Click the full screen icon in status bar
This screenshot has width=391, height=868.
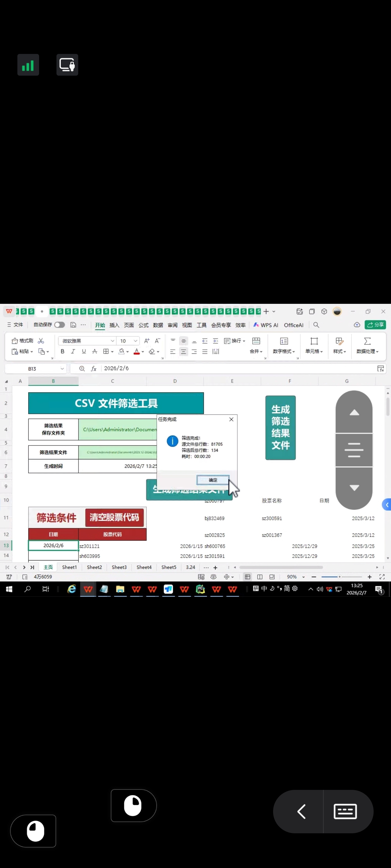point(382,577)
